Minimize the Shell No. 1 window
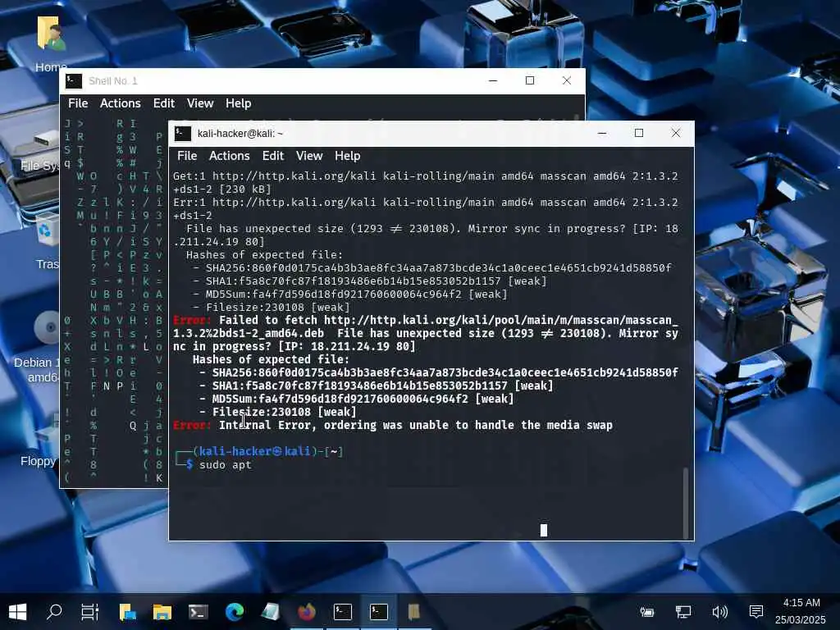 493,80
